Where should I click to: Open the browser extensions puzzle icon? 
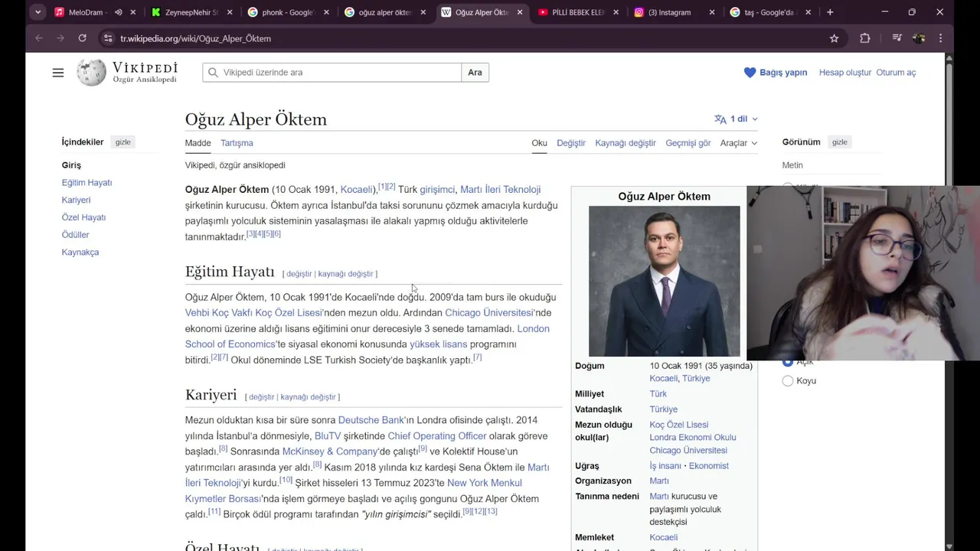[865, 38]
